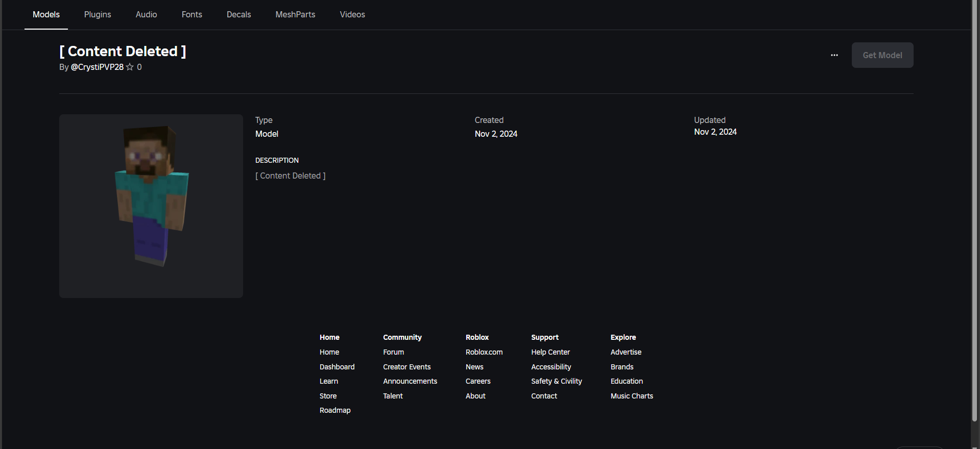Open Creator Events footer link
The width and height of the screenshot is (980, 449).
coord(407,367)
